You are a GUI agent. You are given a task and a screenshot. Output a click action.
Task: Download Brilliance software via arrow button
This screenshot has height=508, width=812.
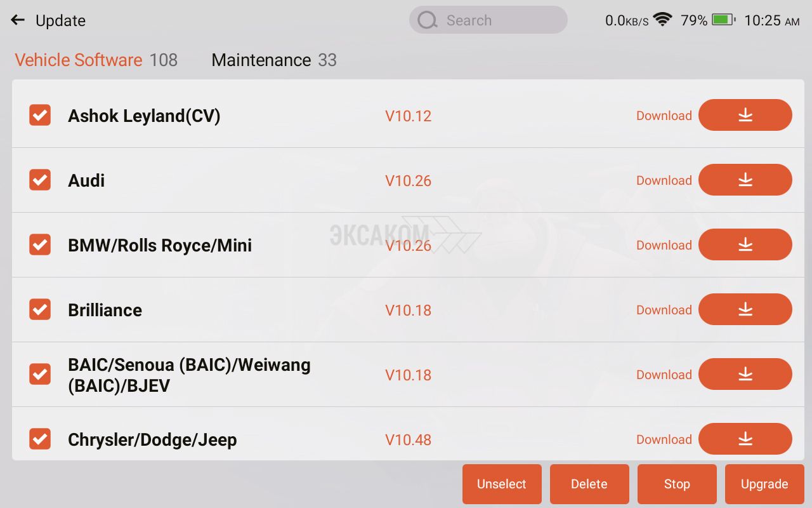[745, 309]
